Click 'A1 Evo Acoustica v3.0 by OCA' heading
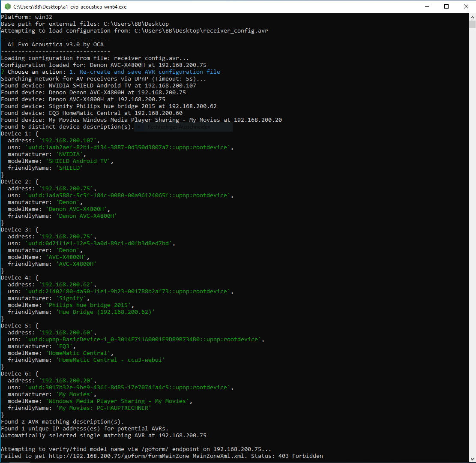This screenshot has width=476, height=463. pos(56,44)
